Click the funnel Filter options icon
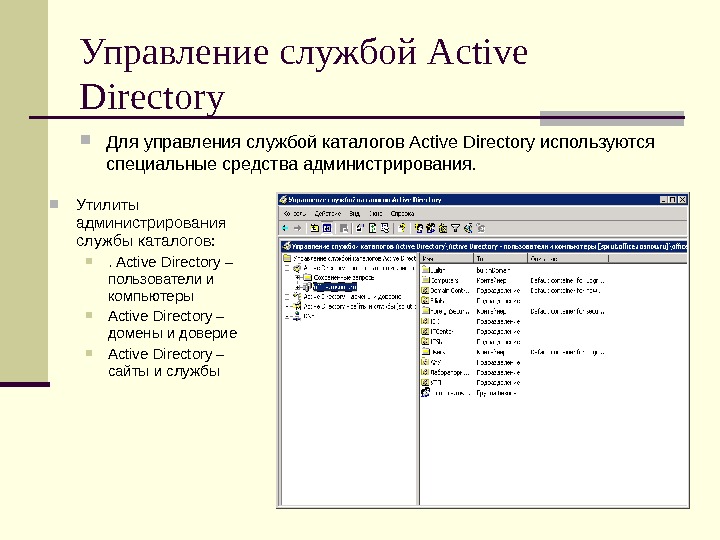This screenshot has width=720, height=540. click(x=456, y=228)
